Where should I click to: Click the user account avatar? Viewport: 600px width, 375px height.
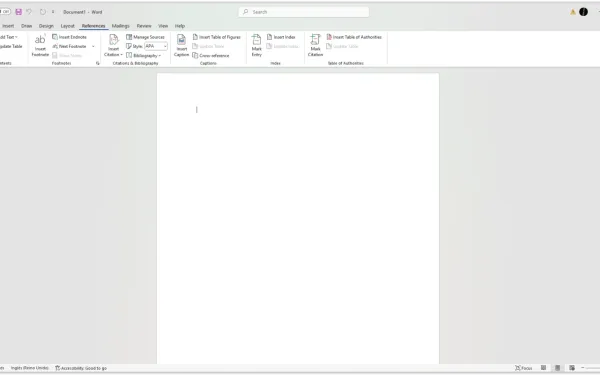click(x=583, y=12)
